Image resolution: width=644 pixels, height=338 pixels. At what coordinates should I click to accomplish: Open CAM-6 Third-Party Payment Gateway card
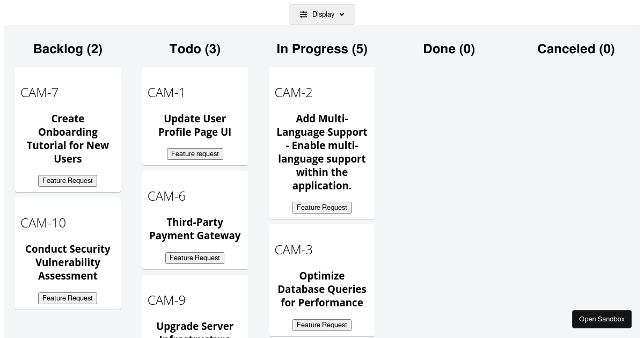point(195,220)
